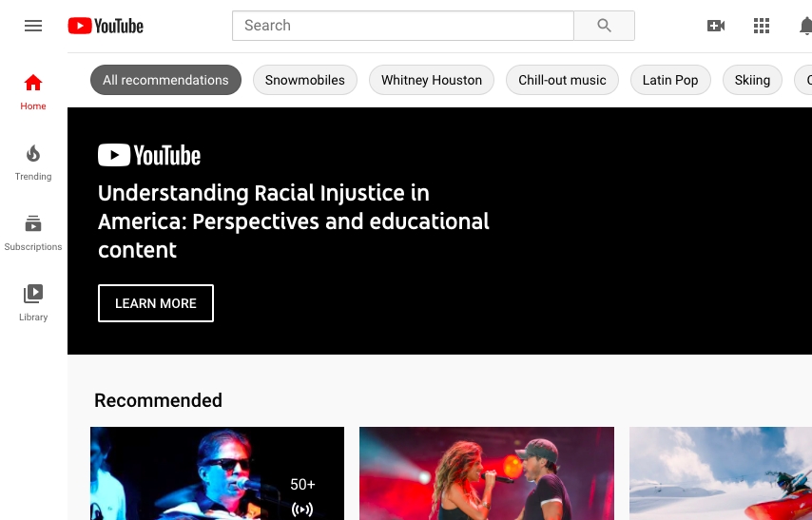Click into the Search input field
This screenshot has width=812, height=520.
coord(403,26)
